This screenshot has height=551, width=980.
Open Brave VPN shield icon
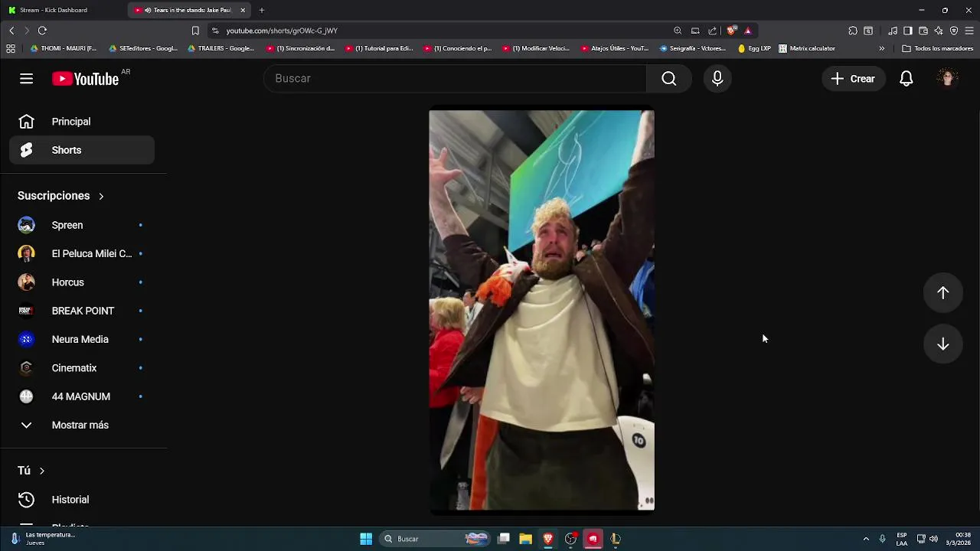(x=954, y=31)
